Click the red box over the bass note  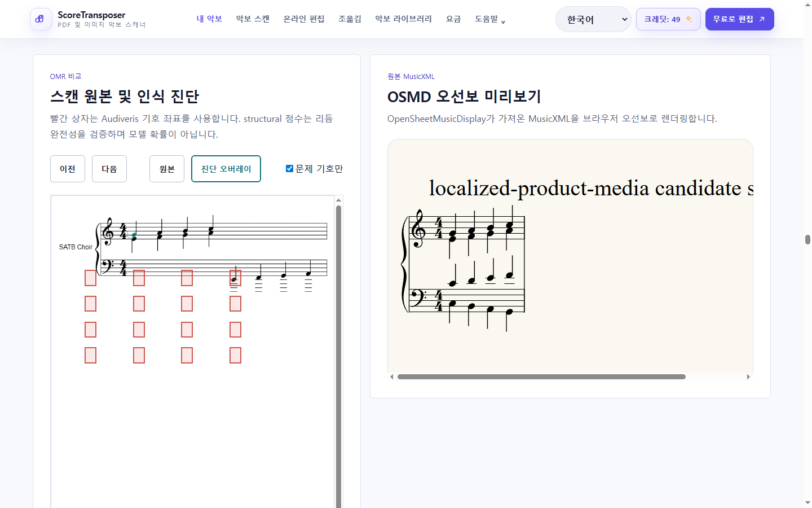point(236,278)
